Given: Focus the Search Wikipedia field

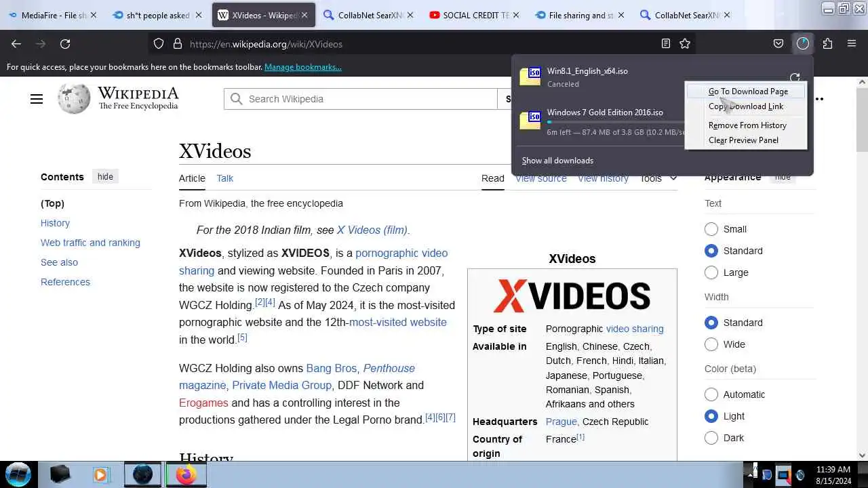Looking at the screenshot, I should [x=361, y=99].
